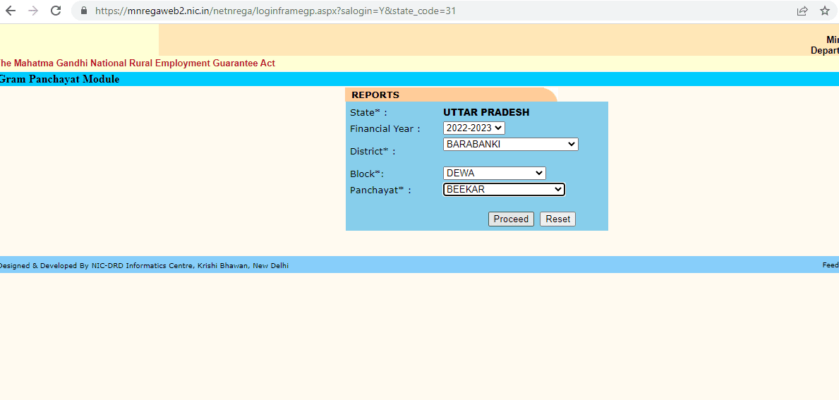Open the Block dropdown showing DEWA

point(494,173)
